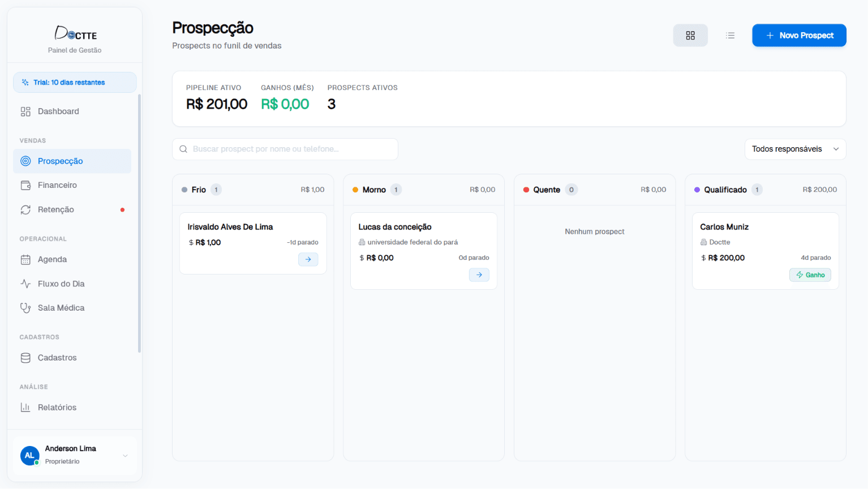This screenshot has height=489, width=868.
Task: Advance Lucas da conceição to next stage
Action: pyautogui.click(x=479, y=274)
